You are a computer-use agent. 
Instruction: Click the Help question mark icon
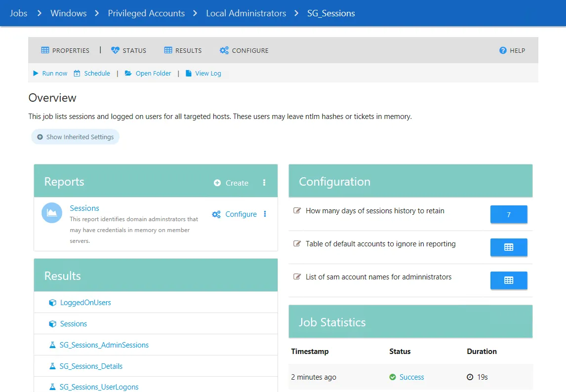[503, 50]
